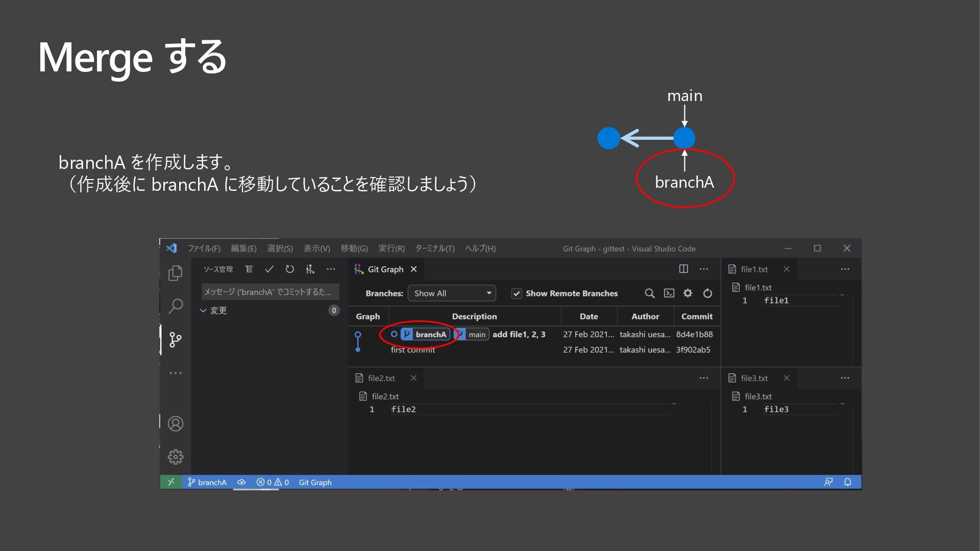The image size is (980, 551).
Task: Click the commit message input field
Action: click(269, 292)
